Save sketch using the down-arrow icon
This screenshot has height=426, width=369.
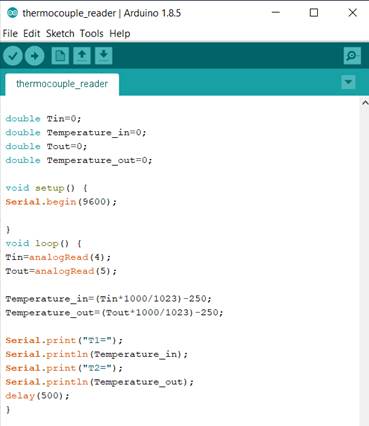coord(104,55)
